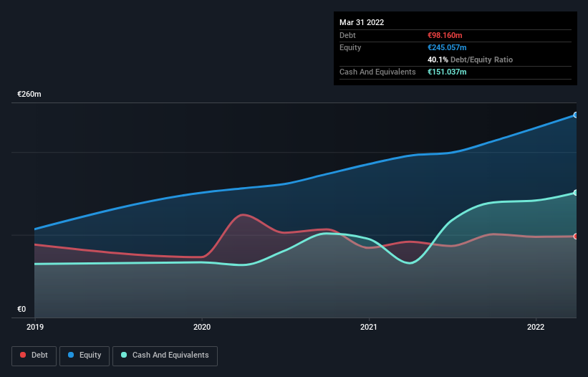Click the €260m y-axis label

tap(29, 94)
